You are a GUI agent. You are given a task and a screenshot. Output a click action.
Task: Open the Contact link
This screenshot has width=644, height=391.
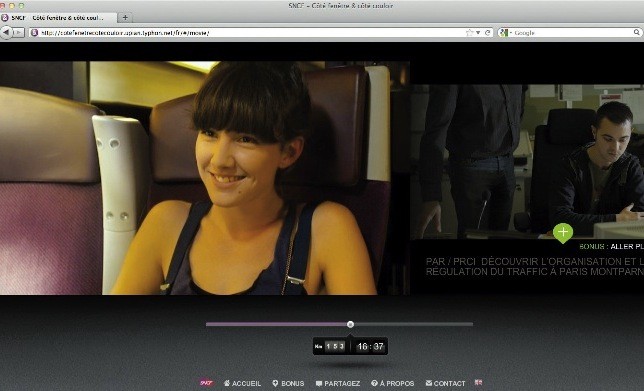pyautogui.click(x=446, y=383)
